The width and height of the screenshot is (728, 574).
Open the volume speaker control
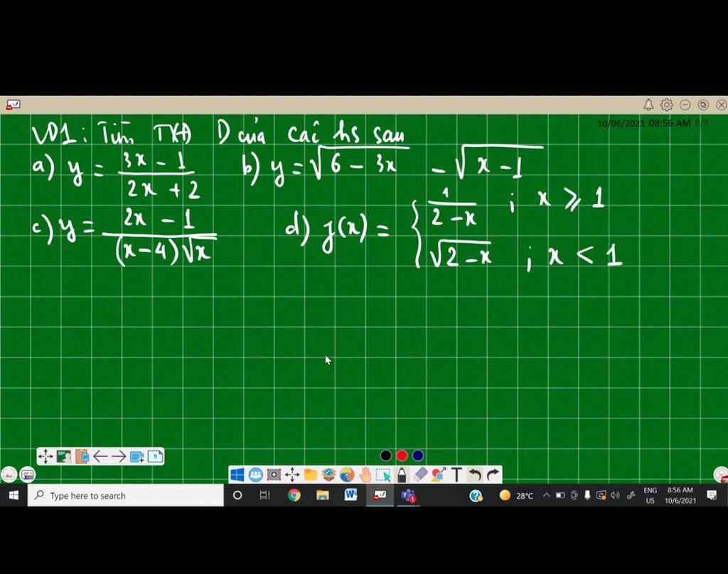point(615,496)
